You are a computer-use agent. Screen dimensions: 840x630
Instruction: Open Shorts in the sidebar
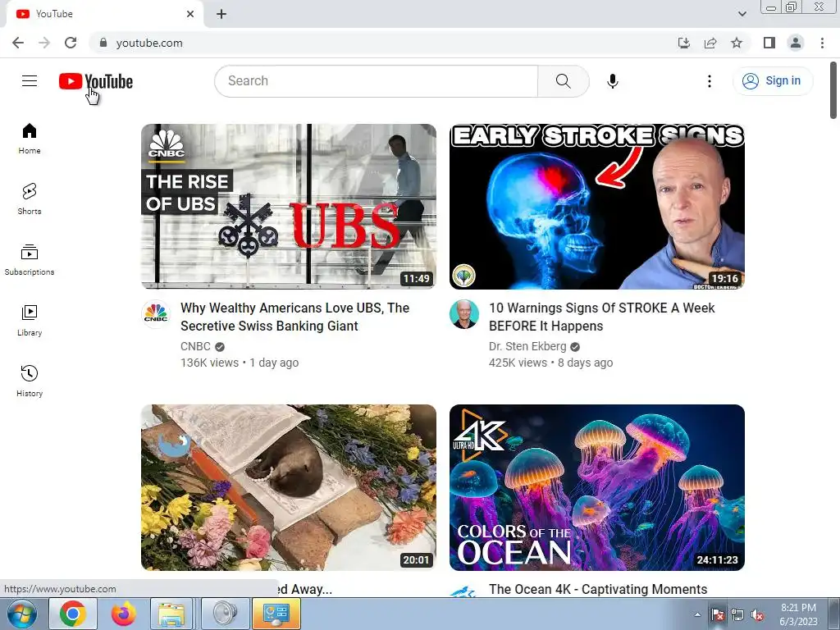point(30,199)
